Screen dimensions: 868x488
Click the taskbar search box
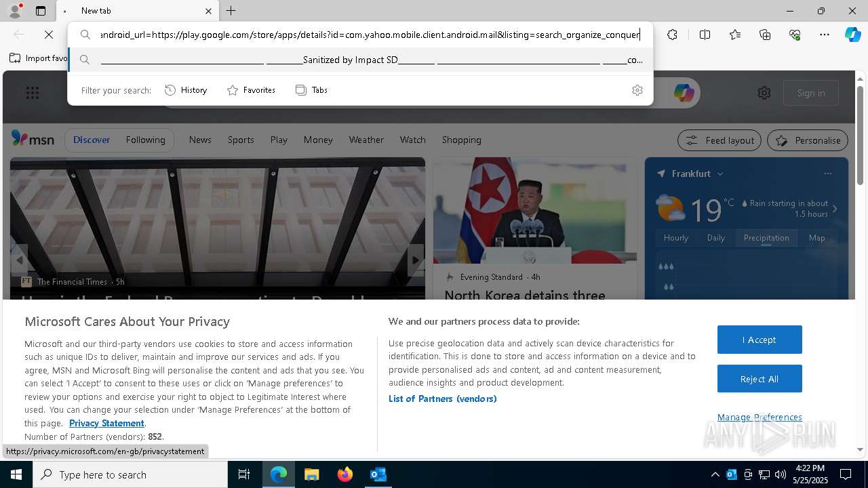click(x=130, y=474)
